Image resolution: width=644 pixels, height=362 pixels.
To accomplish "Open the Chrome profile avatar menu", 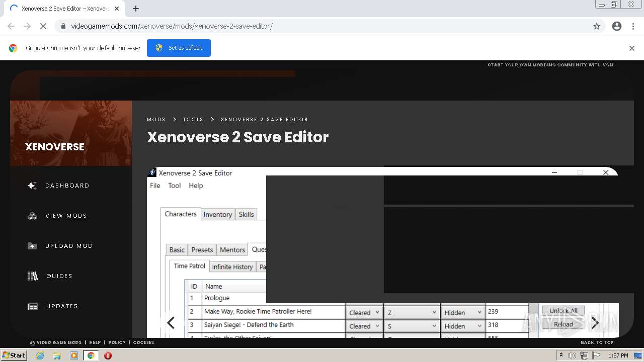I will pyautogui.click(x=617, y=26).
